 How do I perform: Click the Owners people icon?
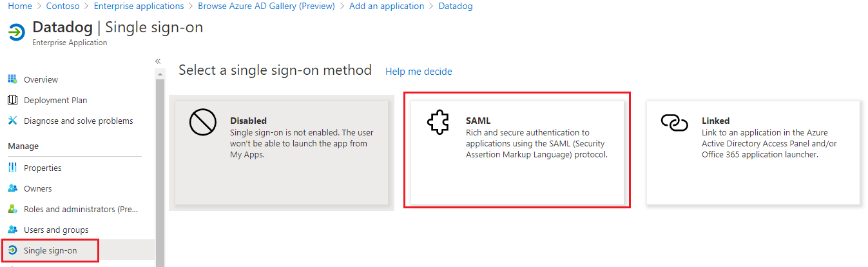click(x=12, y=188)
